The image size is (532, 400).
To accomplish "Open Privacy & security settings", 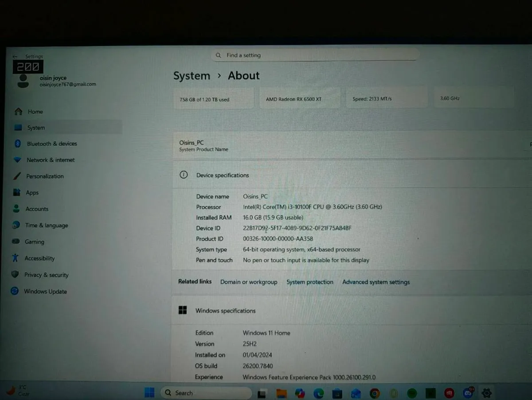I will pos(46,275).
